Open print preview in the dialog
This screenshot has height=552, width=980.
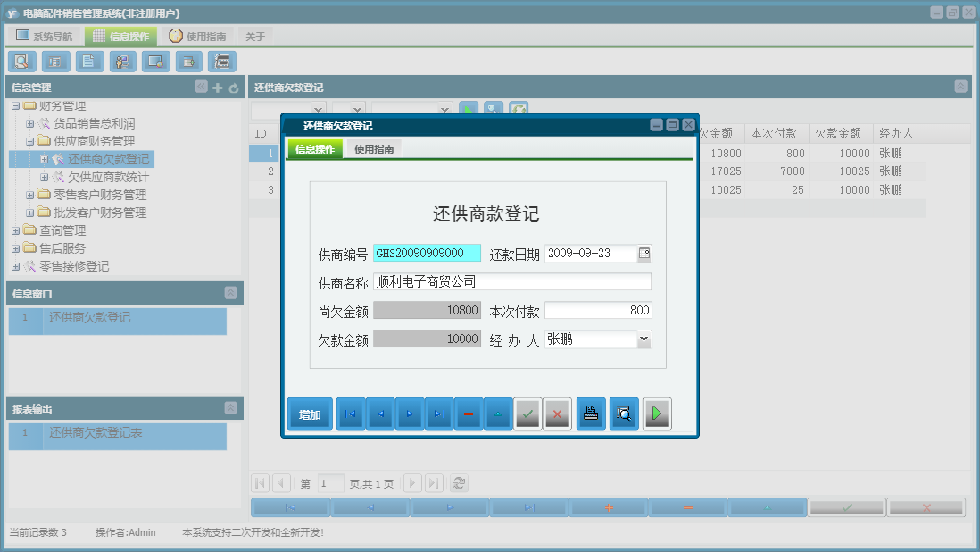tap(623, 413)
